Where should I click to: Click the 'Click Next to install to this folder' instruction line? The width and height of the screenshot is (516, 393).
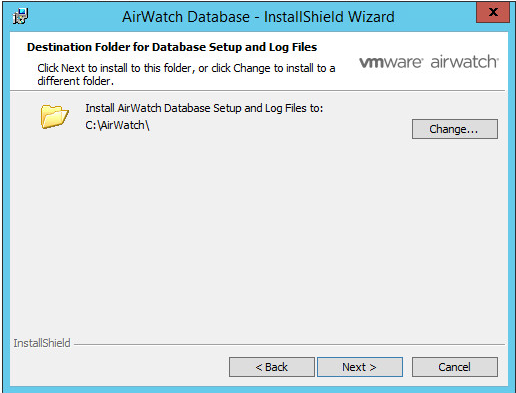click(x=186, y=68)
